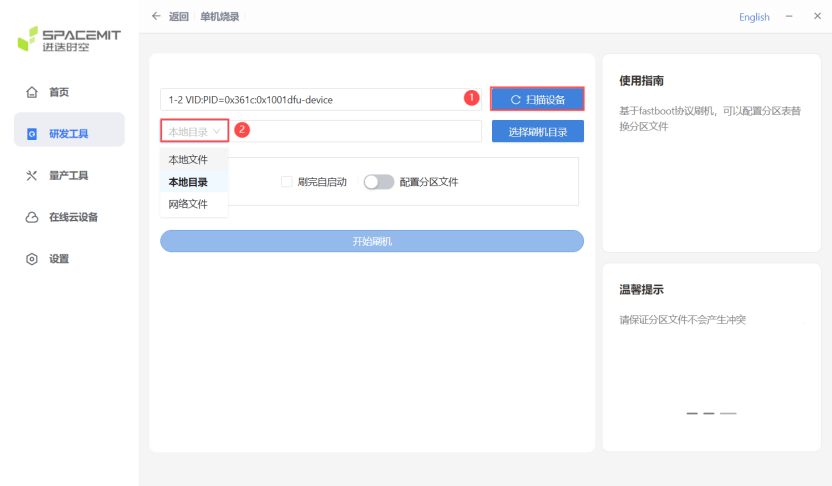This screenshot has width=832, height=486.
Task: Pick 本地目录 in the dropdown list
Action: tap(188, 182)
